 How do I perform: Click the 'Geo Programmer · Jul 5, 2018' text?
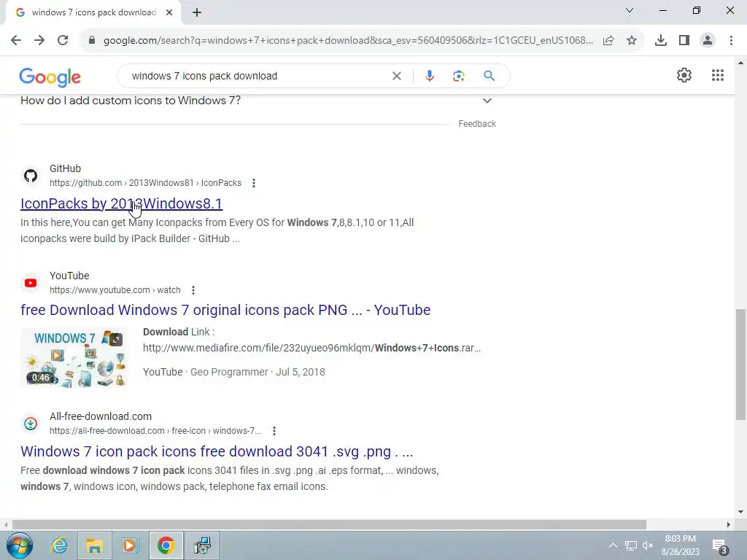click(x=258, y=372)
